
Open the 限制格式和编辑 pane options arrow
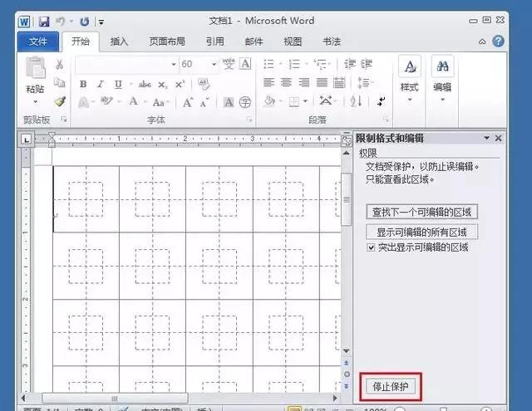click(x=486, y=138)
